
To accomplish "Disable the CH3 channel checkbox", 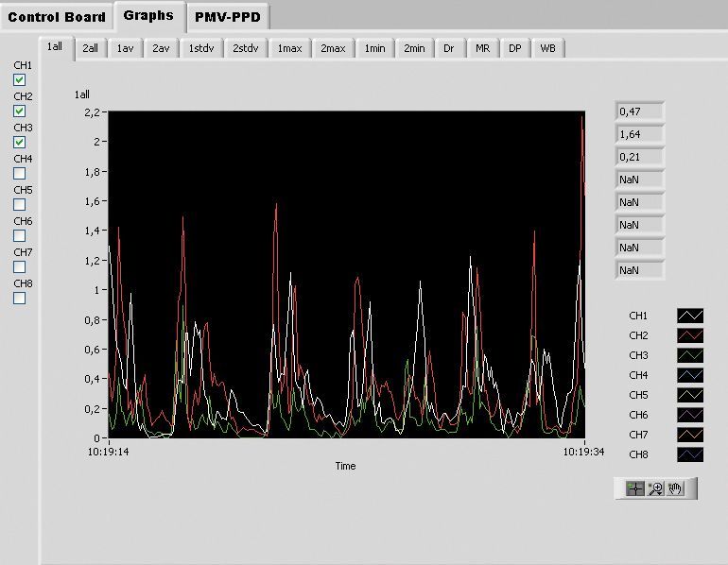I will click(20, 143).
